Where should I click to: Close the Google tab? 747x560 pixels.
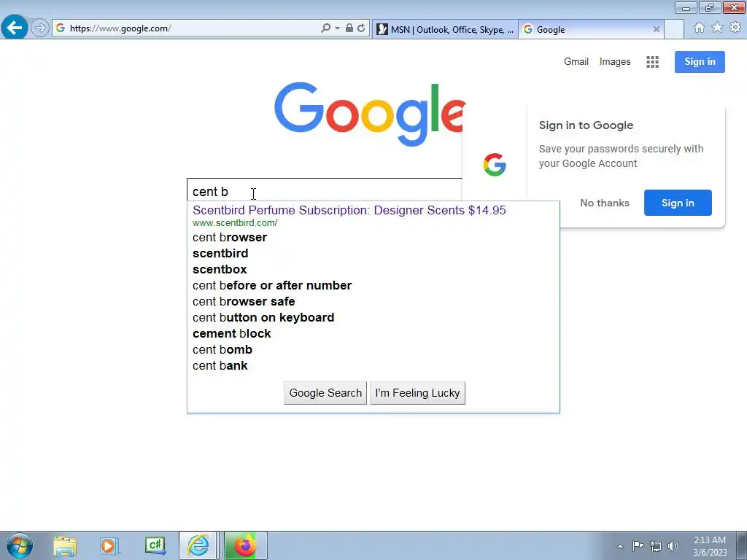(656, 29)
